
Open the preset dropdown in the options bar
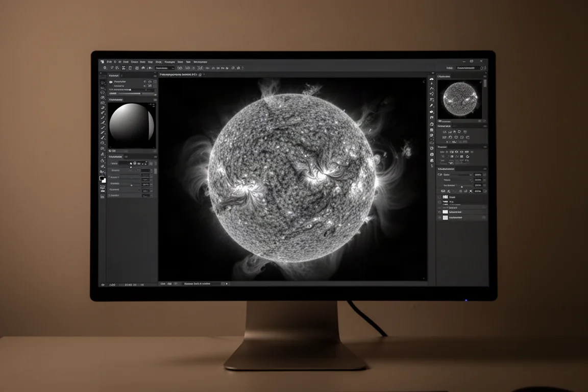point(165,68)
